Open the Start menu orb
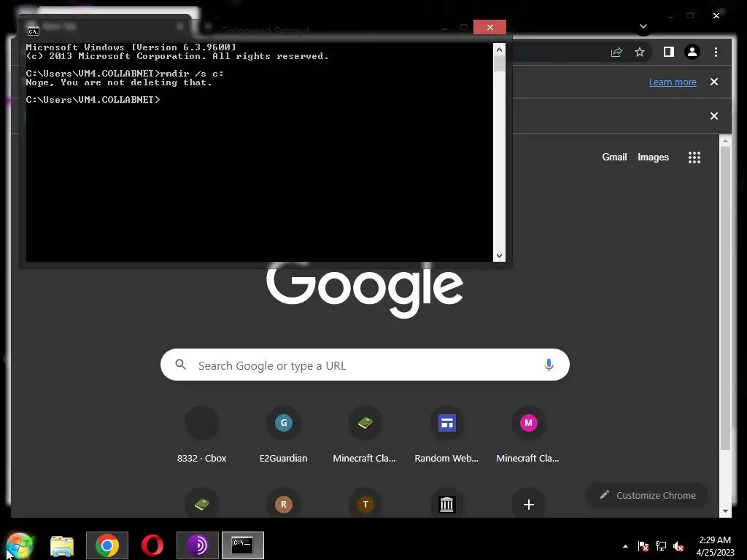The image size is (747, 560). [x=19, y=545]
